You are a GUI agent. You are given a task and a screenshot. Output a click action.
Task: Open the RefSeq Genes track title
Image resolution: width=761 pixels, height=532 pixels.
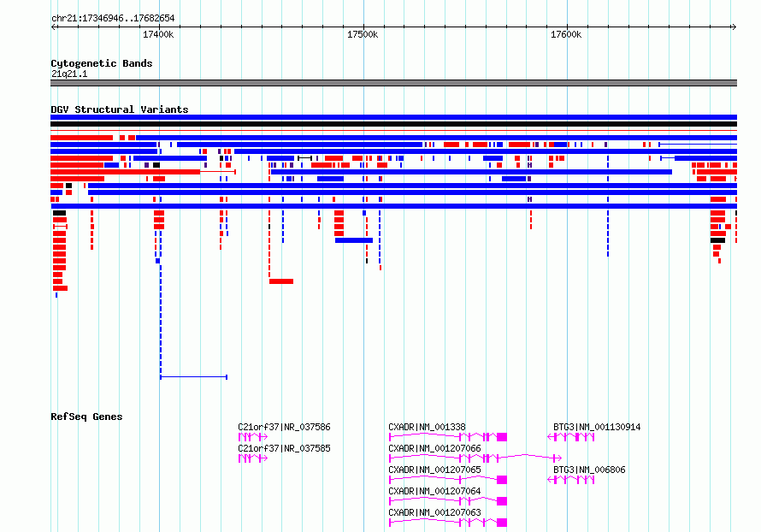click(x=86, y=417)
